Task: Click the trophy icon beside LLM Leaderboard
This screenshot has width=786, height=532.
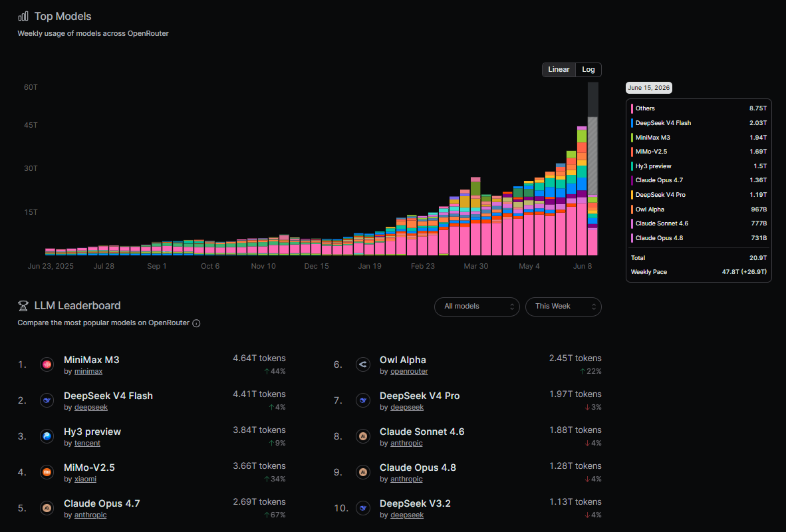Action: (x=23, y=306)
